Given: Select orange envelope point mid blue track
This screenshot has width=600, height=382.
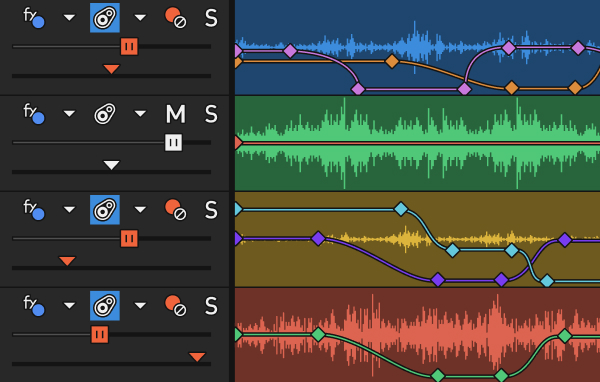Looking at the screenshot, I should point(392,61).
